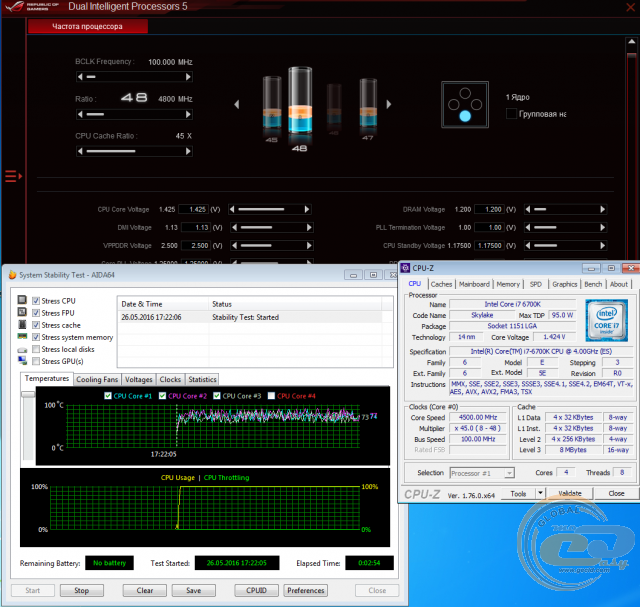Click the memory module icon beside Stress system memory
The width and height of the screenshot is (640, 607).
(x=22, y=336)
